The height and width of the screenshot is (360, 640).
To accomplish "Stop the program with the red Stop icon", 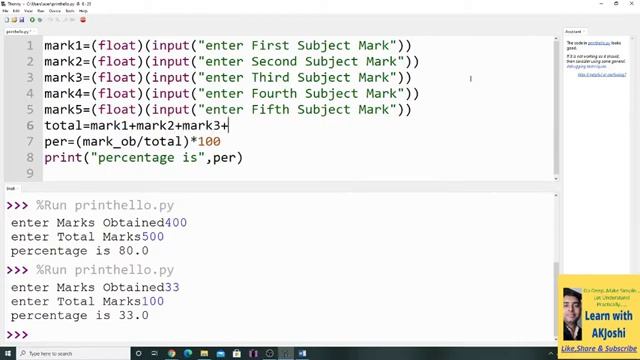I will click(83, 20).
